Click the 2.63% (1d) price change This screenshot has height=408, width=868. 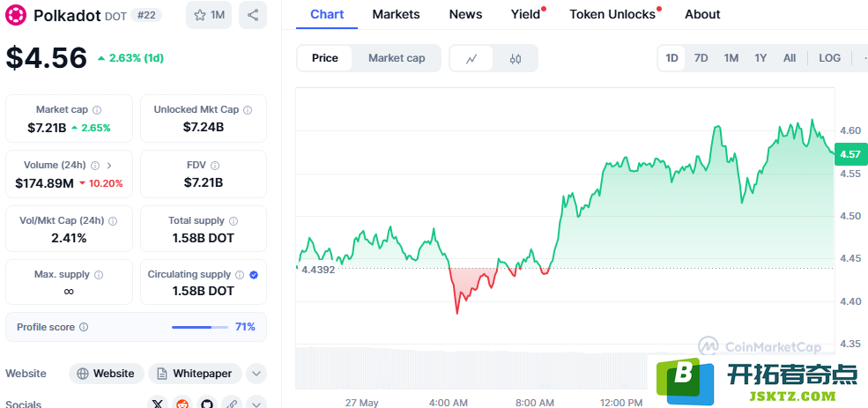click(130, 57)
